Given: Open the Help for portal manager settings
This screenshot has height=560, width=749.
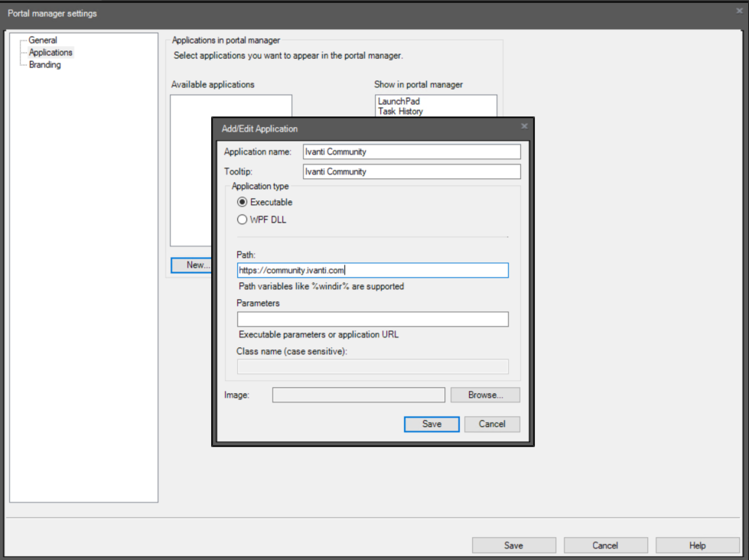Looking at the screenshot, I should click(697, 545).
